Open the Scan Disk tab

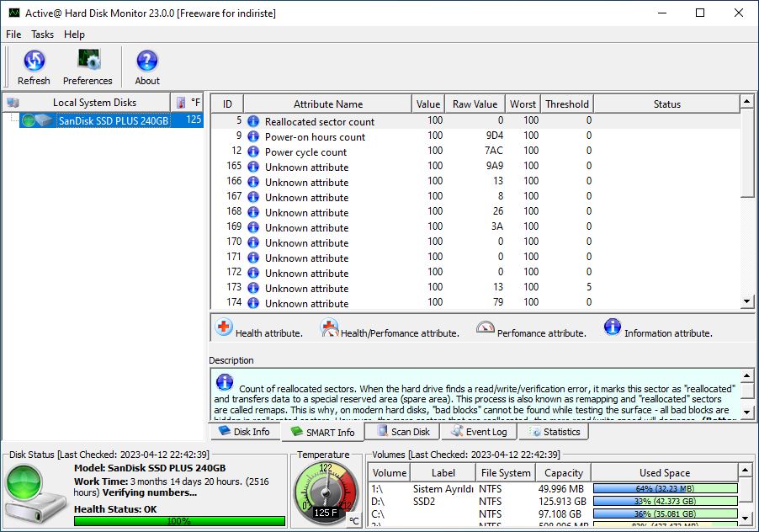(x=403, y=431)
